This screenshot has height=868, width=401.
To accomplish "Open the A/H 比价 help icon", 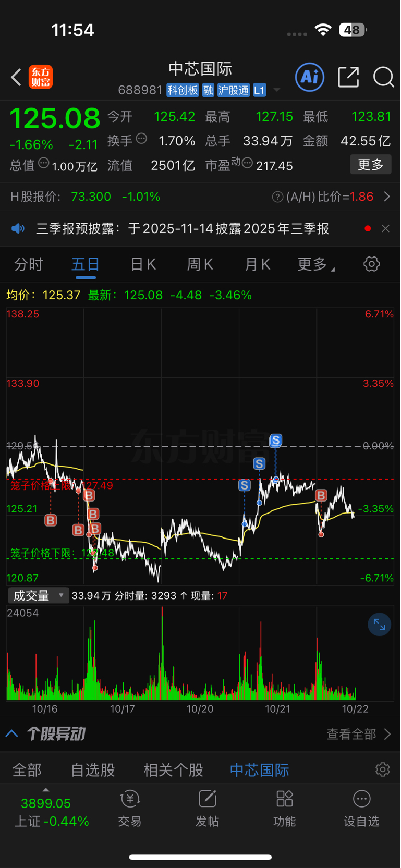I will coord(278,197).
